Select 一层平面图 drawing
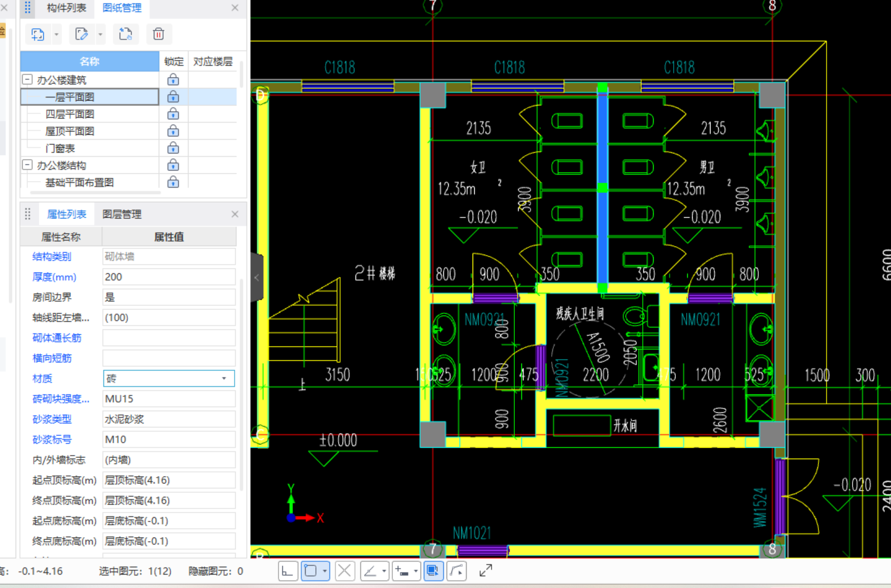This screenshot has height=588, width=891. pos(69,97)
